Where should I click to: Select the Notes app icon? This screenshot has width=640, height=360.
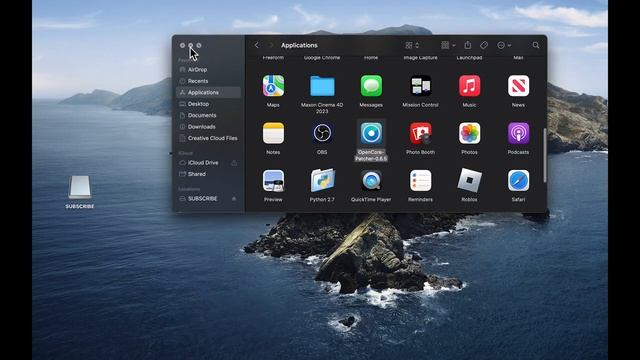point(273,133)
